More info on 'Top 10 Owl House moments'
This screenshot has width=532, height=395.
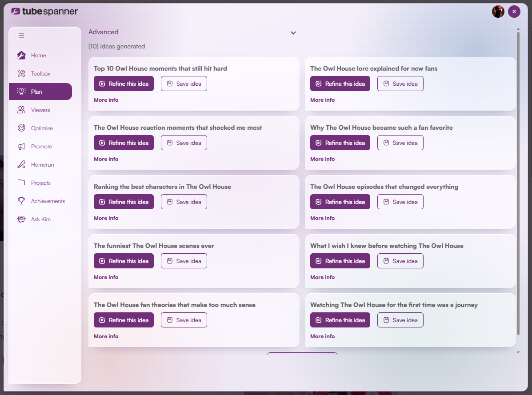pos(106,100)
